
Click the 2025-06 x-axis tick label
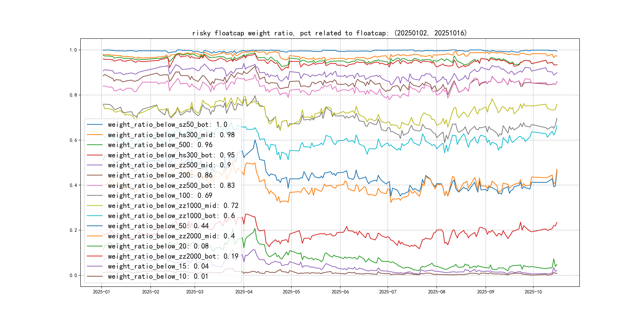tap(340, 292)
